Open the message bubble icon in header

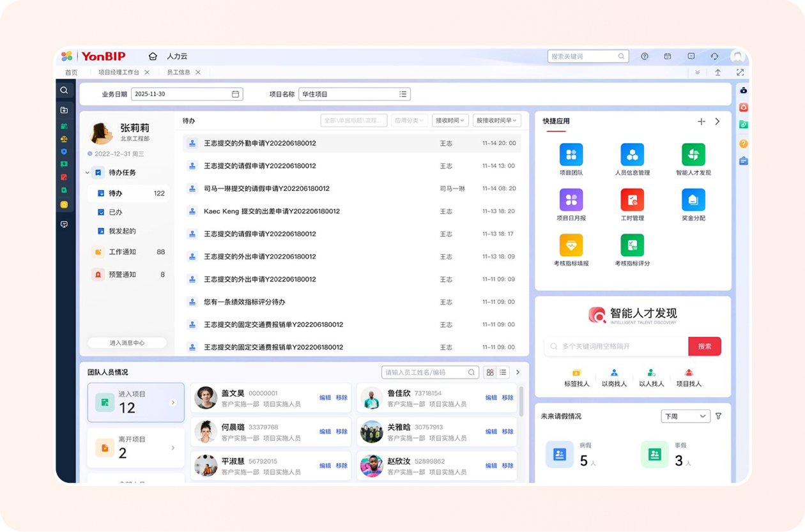(x=691, y=56)
